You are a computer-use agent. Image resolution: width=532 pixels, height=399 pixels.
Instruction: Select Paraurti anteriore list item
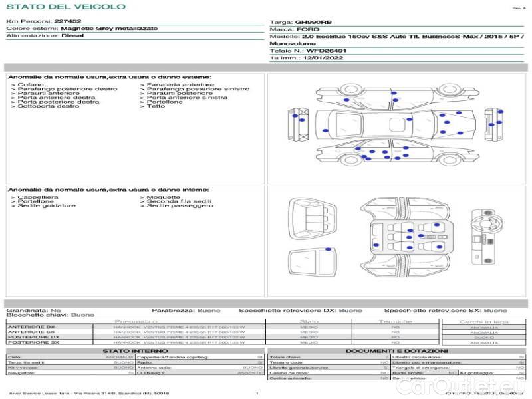(x=49, y=93)
